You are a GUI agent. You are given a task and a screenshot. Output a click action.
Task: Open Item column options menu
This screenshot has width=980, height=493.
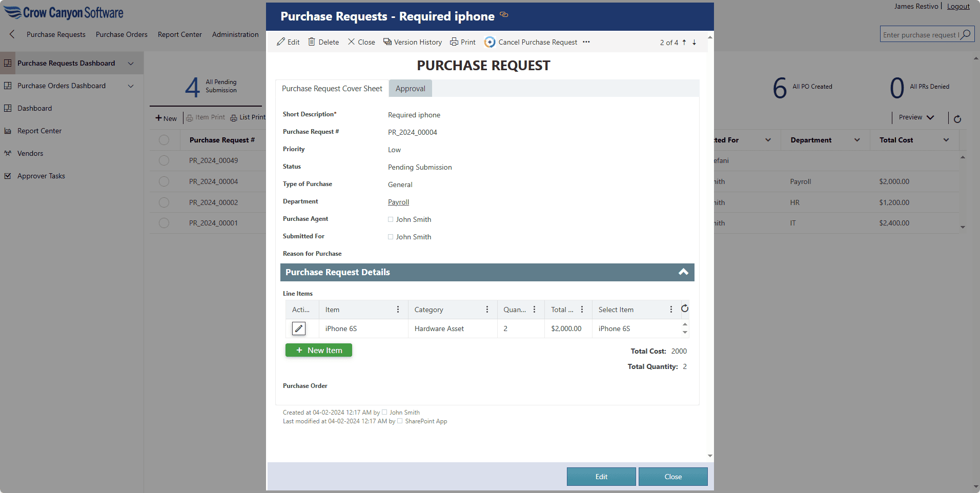pos(398,310)
